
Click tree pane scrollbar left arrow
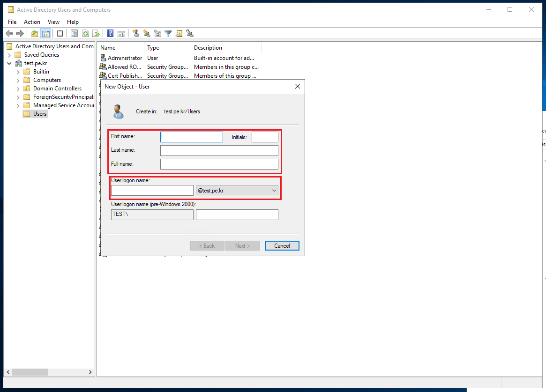pyautogui.click(x=8, y=372)
